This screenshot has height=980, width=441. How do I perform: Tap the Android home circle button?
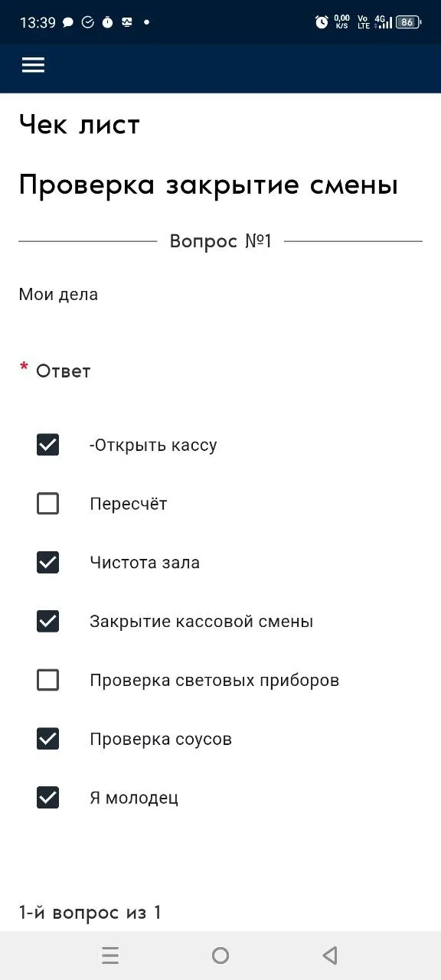tap(220, 955)
